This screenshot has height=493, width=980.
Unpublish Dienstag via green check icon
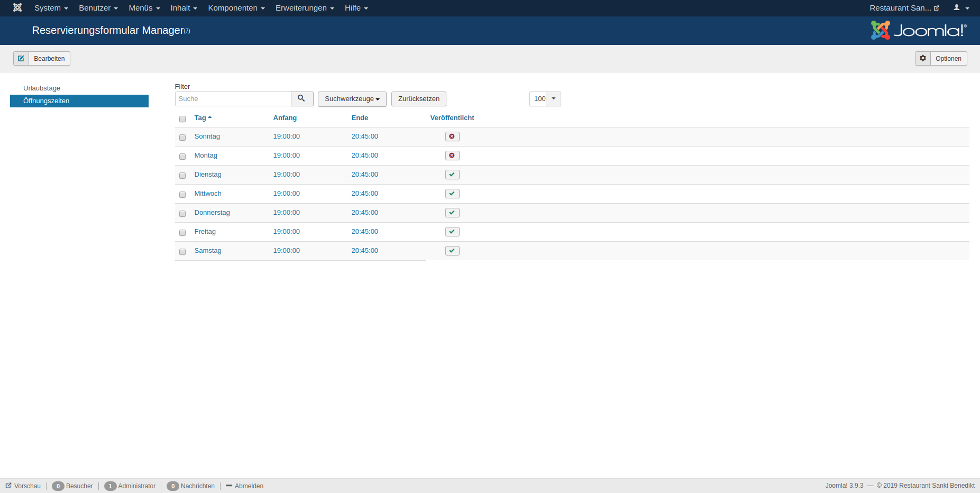coord(452,175)
